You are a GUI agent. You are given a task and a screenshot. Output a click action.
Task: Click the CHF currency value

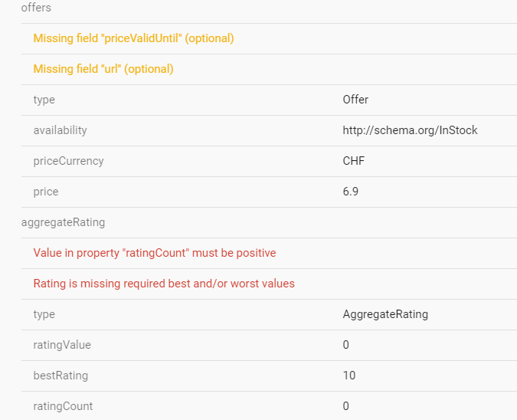(353, 161)
